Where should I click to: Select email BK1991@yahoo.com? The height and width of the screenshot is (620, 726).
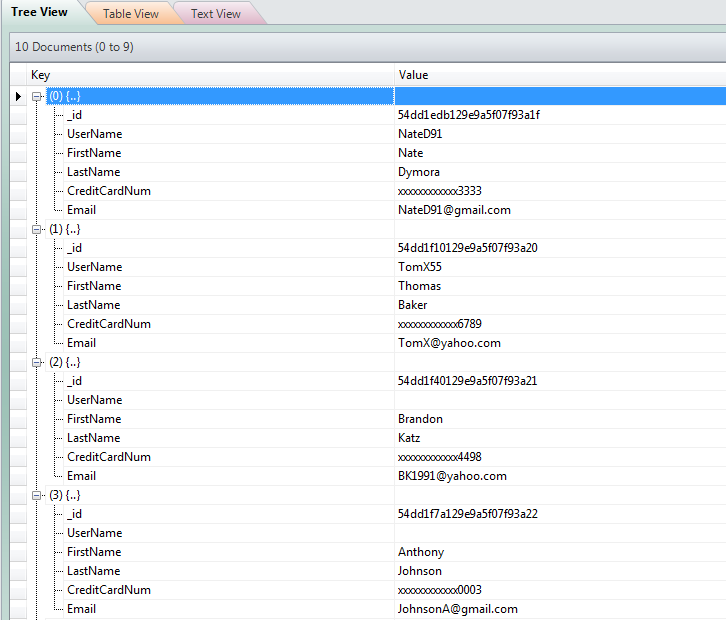pyautogui.click(x=452, y=476)
